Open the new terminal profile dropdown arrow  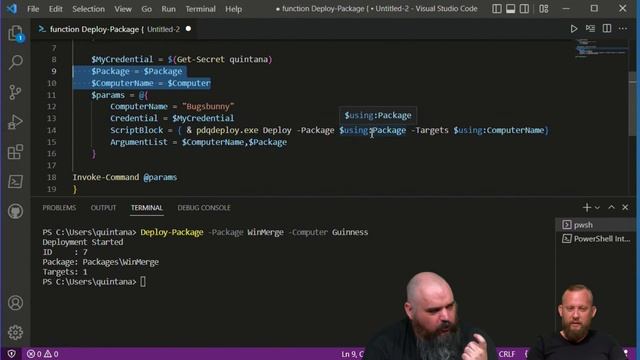pos(597,208)
